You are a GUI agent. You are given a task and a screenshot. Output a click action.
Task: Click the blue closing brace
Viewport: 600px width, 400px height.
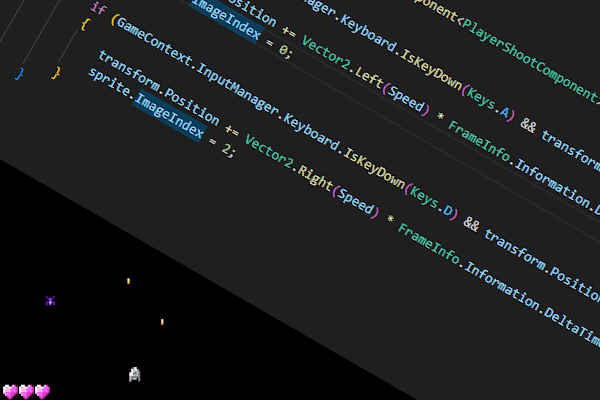tap(20, 73)
